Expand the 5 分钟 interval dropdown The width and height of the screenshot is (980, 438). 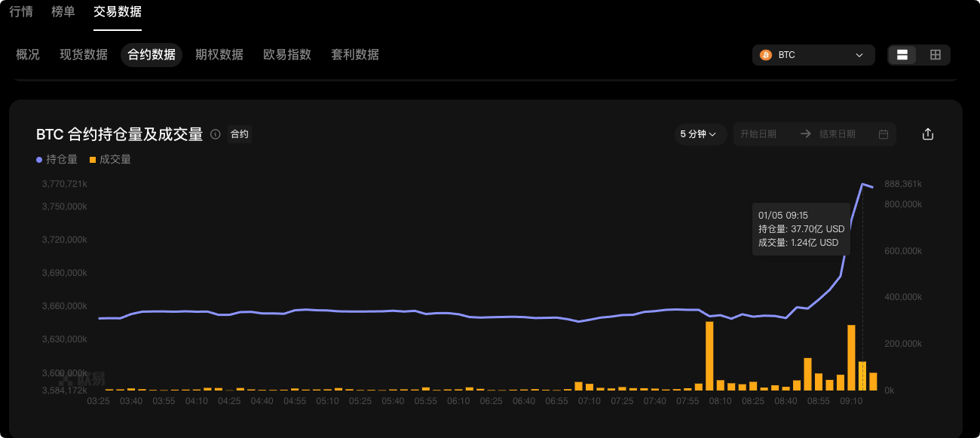[x=698, y=134]
